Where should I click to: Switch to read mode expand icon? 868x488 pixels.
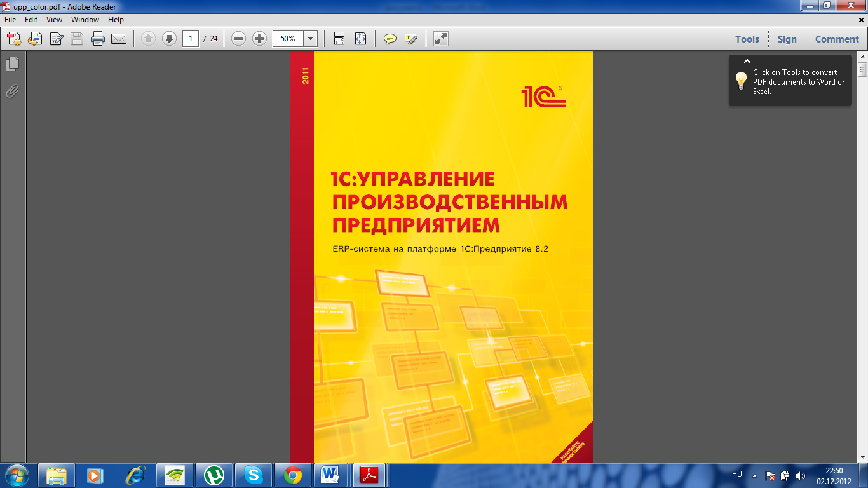pyautogui.click(x=441, y=39)
